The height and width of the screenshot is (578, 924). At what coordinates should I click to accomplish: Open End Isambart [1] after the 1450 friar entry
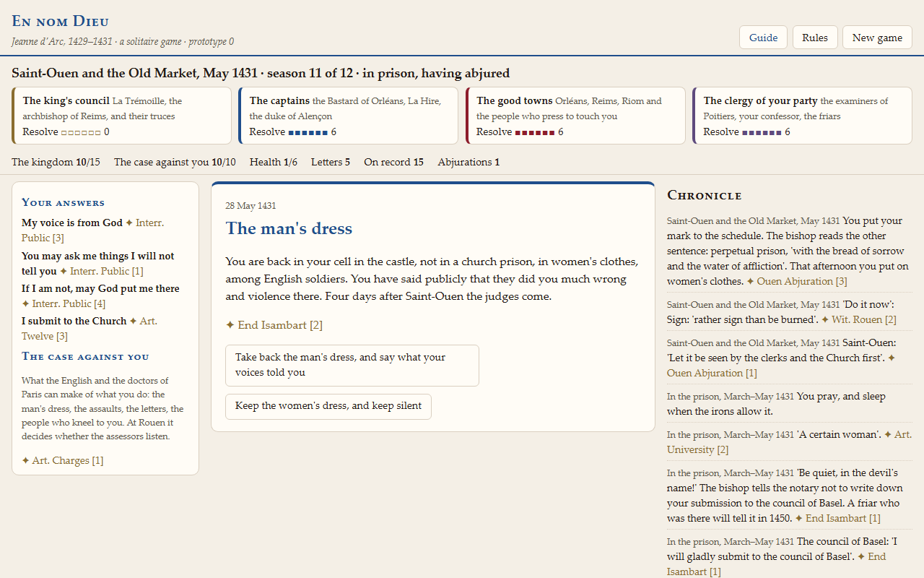(838, 518)
